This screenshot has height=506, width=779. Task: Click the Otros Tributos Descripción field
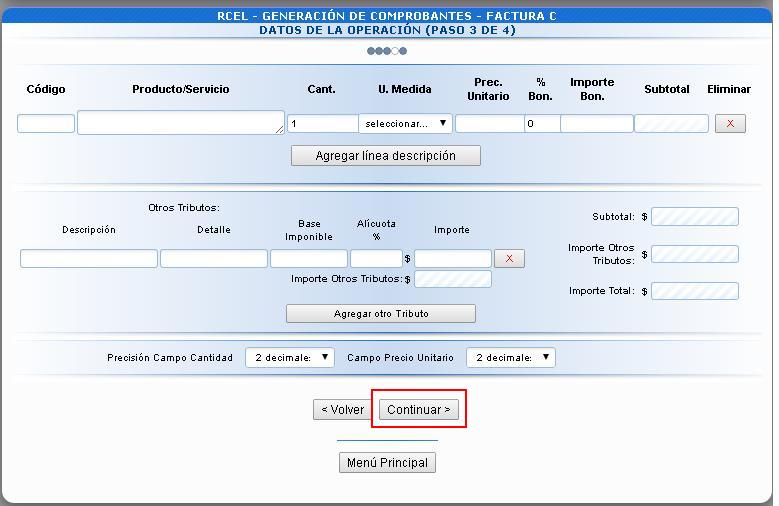pyautogui.click(x=89, y=259)
